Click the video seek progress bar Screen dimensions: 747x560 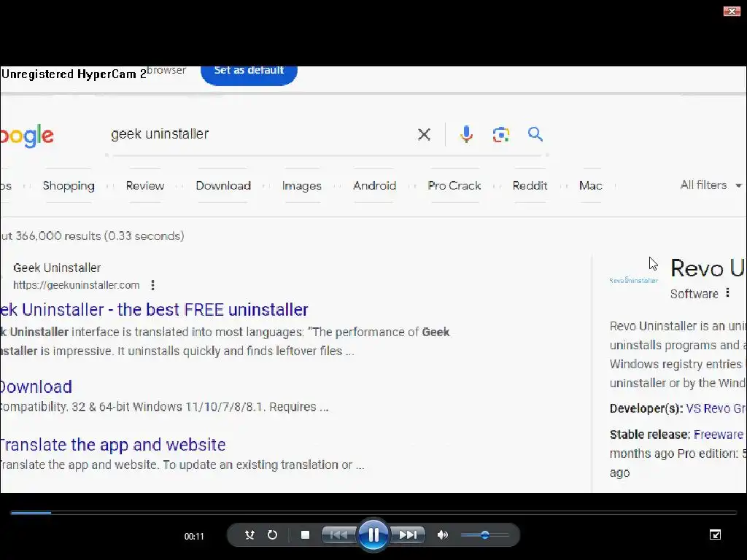click(373, 513)
